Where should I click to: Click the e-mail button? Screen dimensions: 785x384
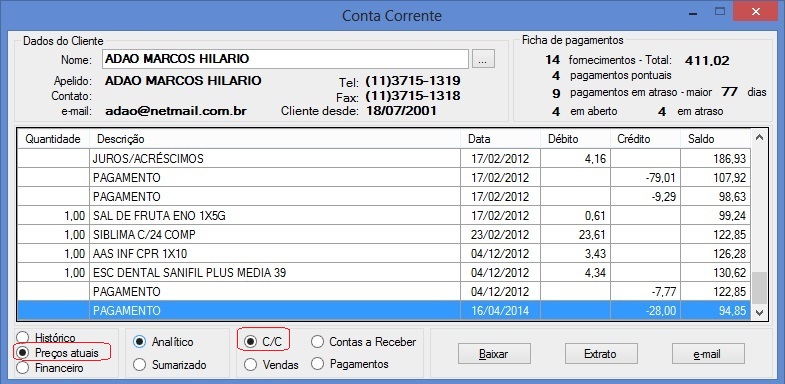708,354
